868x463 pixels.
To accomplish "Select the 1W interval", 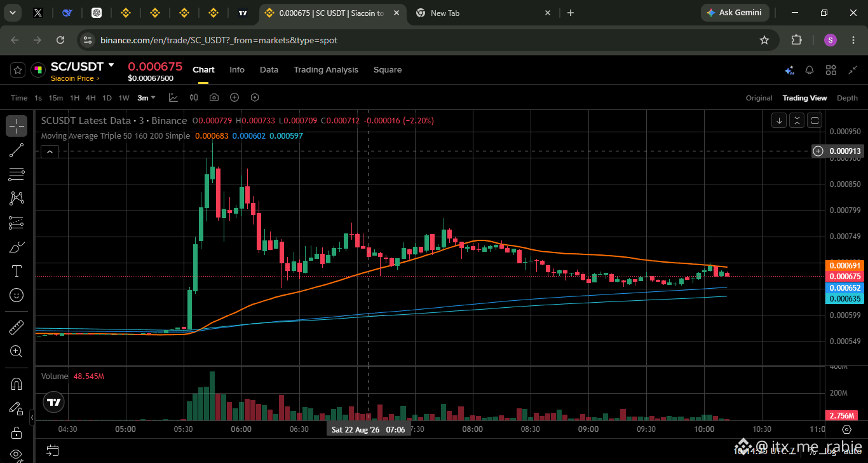I will pos(124,98).
